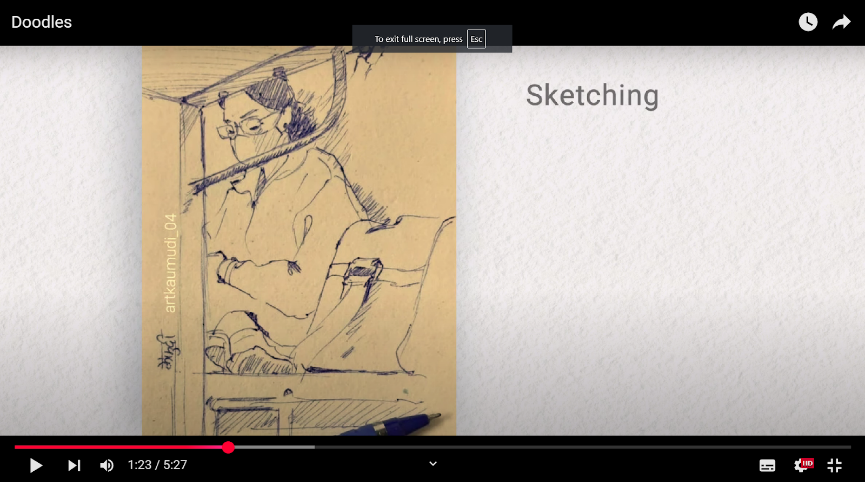Viewport: 865px width, 482px height.
Task: Click the played red portion of timeline
Action: 120,447
